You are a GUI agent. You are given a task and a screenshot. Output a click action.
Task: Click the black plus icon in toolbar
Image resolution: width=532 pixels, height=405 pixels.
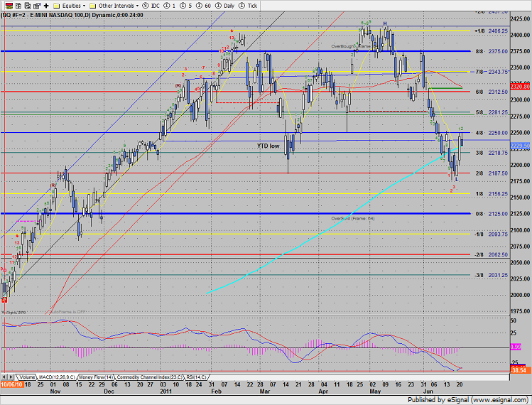47,5
